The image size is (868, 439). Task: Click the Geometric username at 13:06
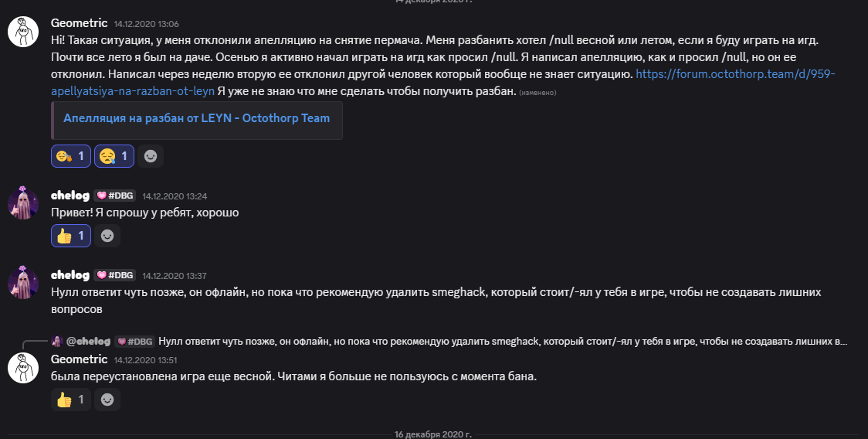tap(79, 22)
